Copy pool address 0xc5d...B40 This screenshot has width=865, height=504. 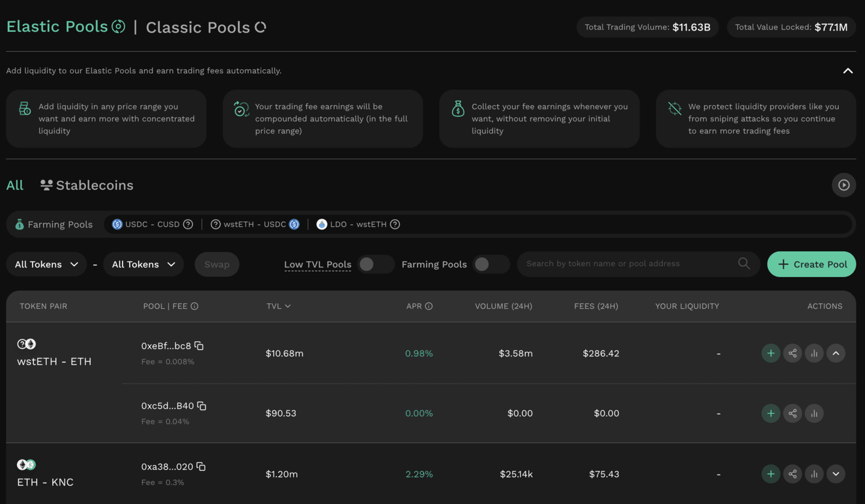pyautogui.click(x=202, y=406)
